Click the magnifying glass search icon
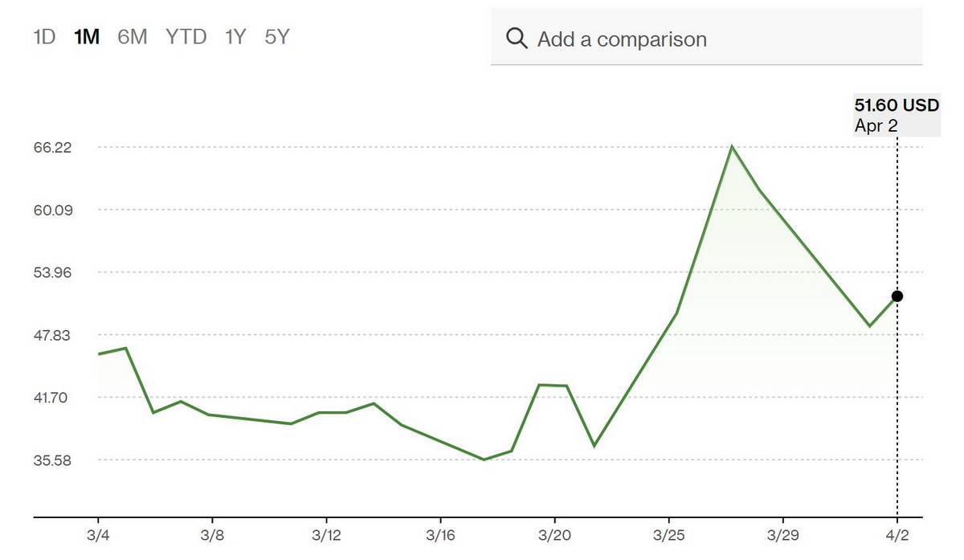 (x=517, y=39)
